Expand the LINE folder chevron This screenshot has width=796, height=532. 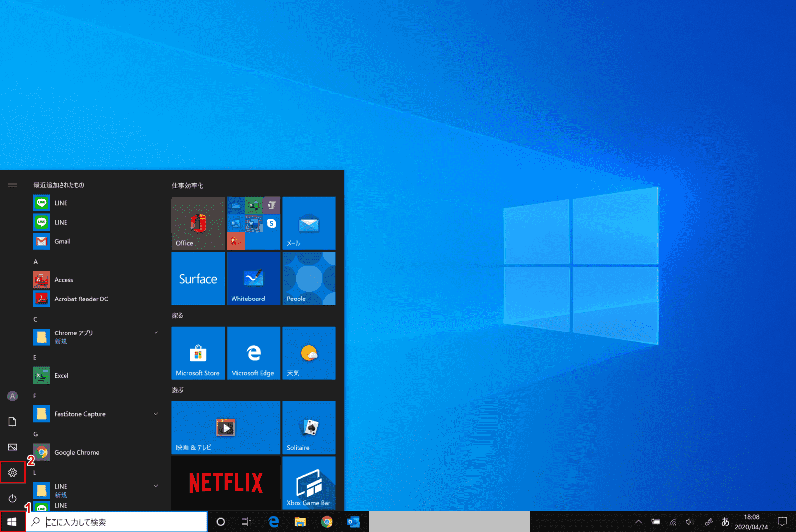[156, 486]
